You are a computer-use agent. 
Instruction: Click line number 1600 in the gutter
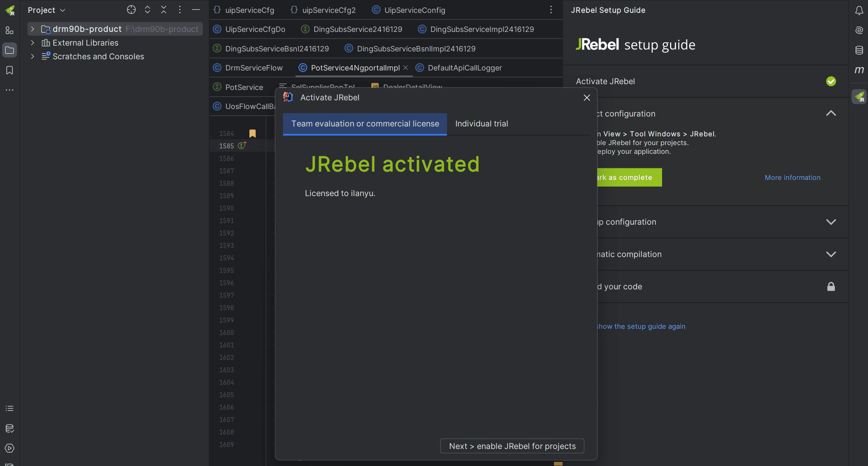point(227,333)
